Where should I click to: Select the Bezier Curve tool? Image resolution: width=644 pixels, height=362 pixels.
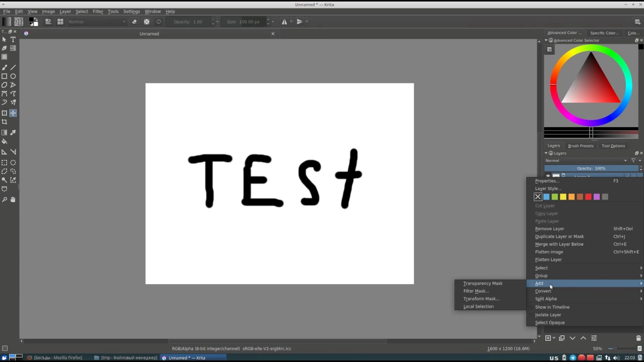coord(5,94)
